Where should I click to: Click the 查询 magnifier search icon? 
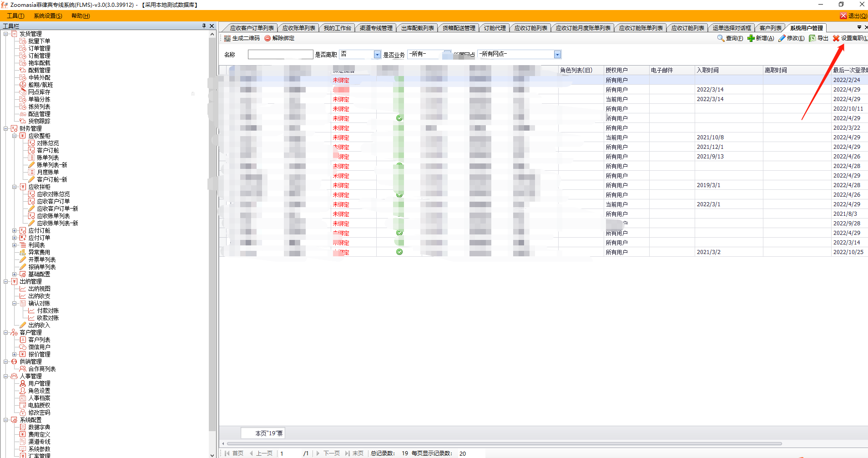[721, 38]
